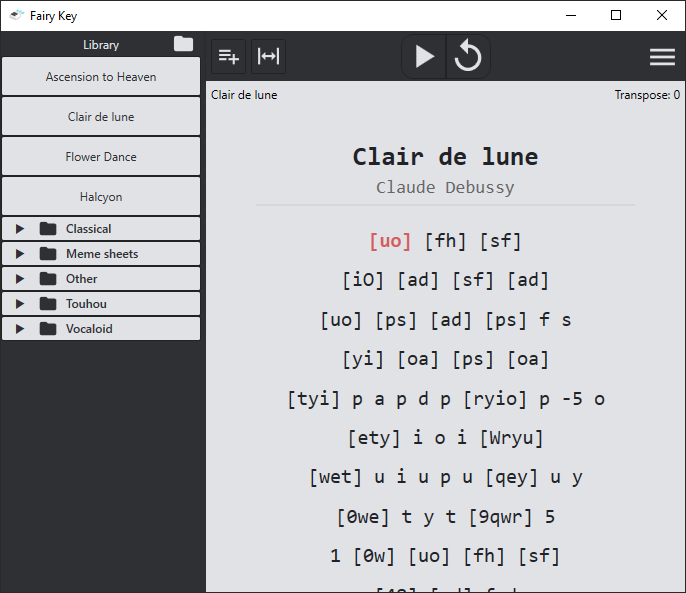Screen dimensions: 686x593
Task: Open the hamburger menu
Action: click(x=662, y=57)
